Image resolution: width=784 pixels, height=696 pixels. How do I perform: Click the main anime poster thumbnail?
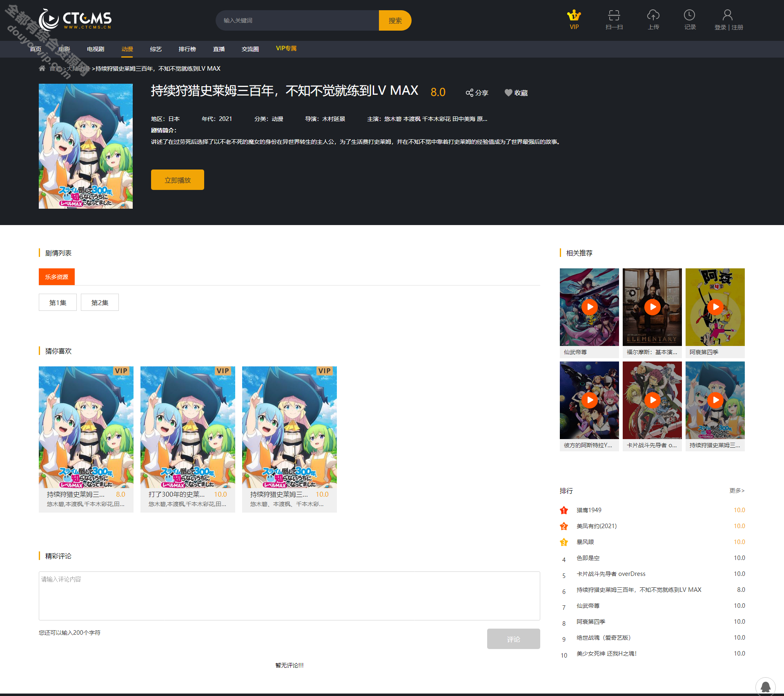pyautogui.click(x=86, y=146)
